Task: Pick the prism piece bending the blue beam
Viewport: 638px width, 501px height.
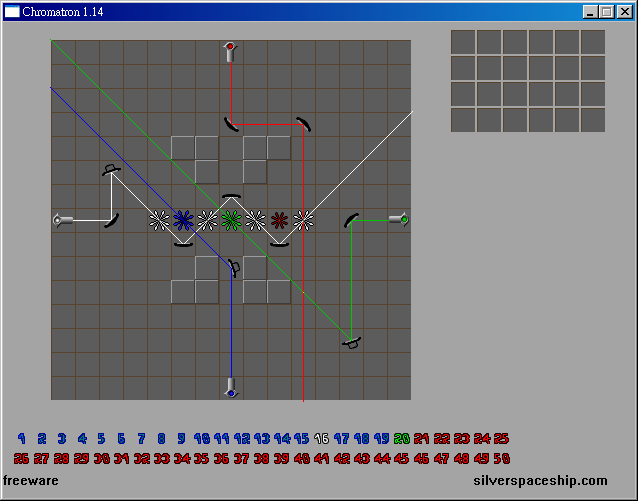Action: coord(234,268)
